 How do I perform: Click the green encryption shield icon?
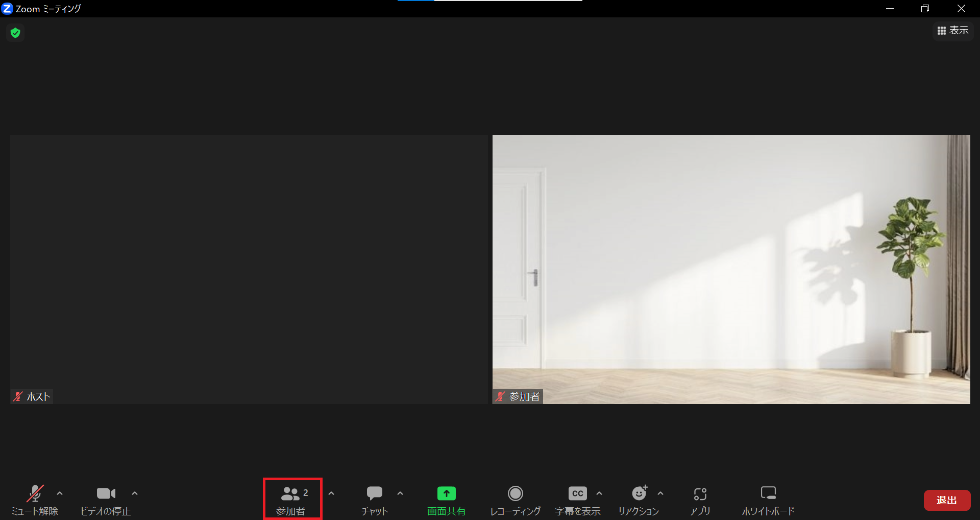[15, 33]
